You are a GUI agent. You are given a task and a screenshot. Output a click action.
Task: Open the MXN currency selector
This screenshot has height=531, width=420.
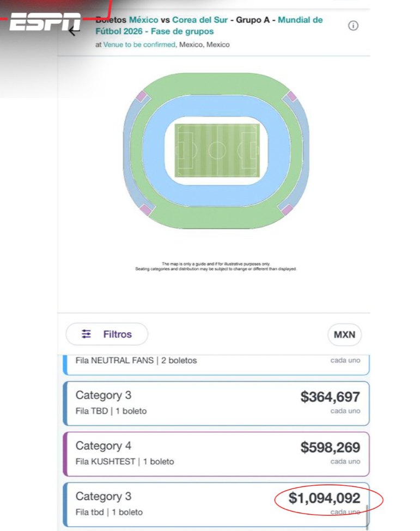point(344,334)
